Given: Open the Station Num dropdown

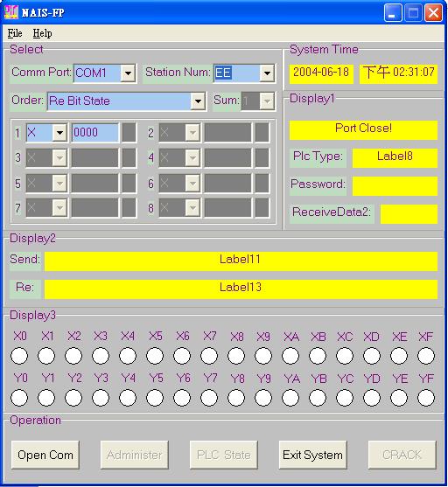Looking at the screenshot, I should click(x=267, y=73).
